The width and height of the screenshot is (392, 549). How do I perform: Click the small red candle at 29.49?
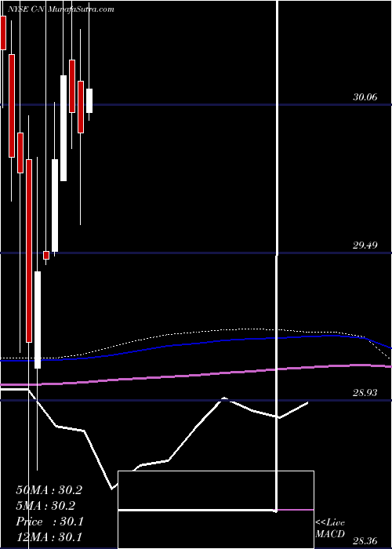point(46,255)
